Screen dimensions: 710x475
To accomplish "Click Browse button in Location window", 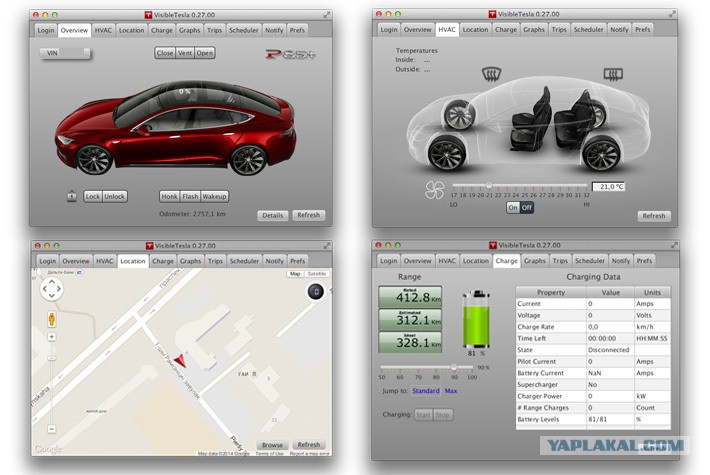I will pos(272,445).
